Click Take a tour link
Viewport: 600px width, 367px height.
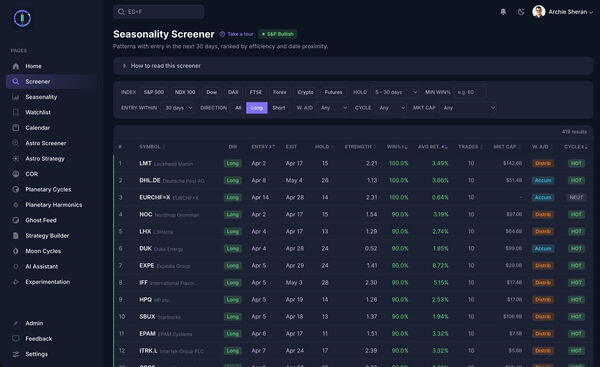[x=236, y=34]
